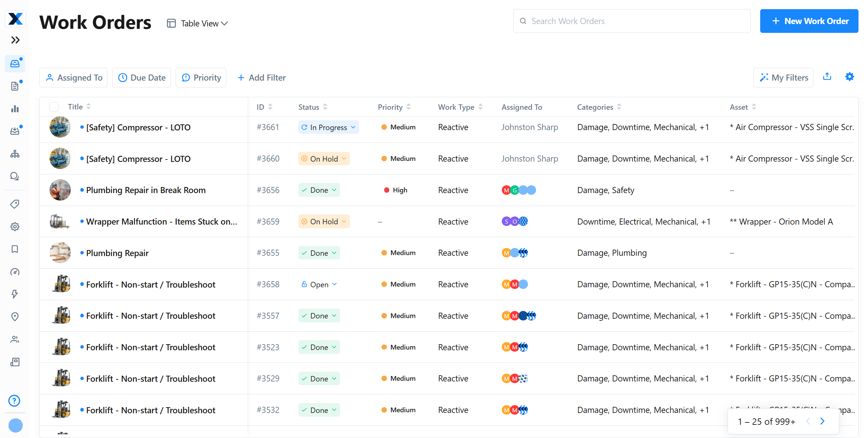The image size is (868, 438).
Task: Open the location/map pin icon
Action: pyautogui.click(x=15, y=316)
